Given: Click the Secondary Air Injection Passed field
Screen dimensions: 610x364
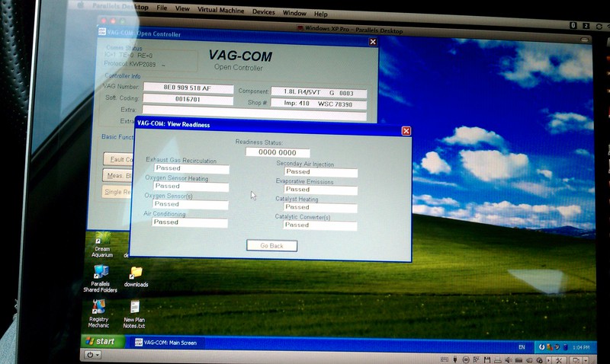Looking at the screenshot, I should click(321, 172).
